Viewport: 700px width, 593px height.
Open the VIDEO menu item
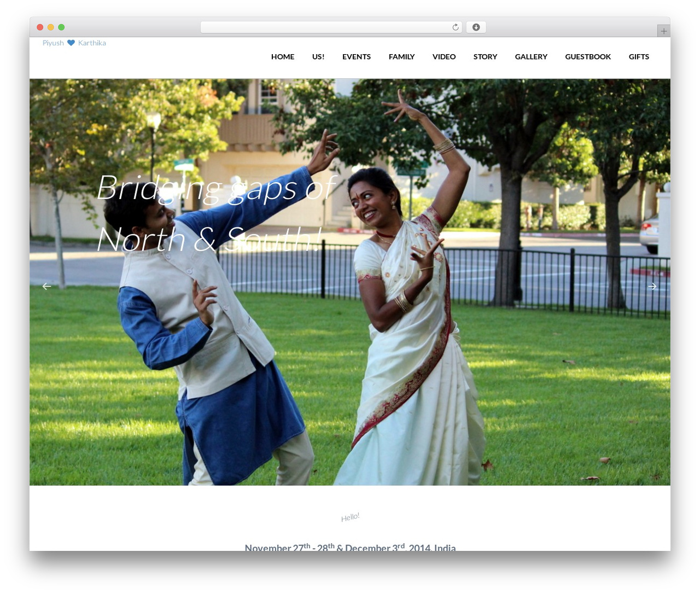pyautogui.click(x=444, y=57)
